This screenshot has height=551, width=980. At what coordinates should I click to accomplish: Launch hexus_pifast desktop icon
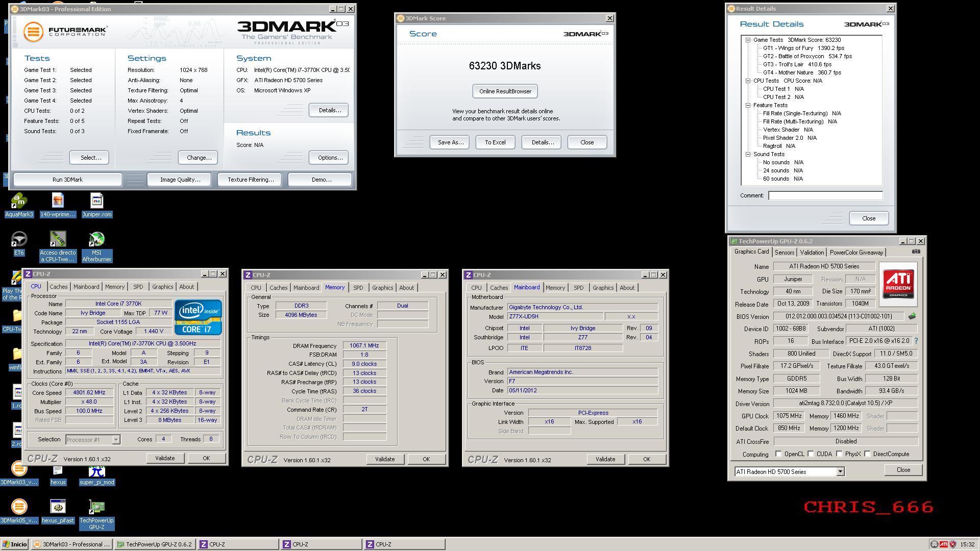[x=58, y=511]
